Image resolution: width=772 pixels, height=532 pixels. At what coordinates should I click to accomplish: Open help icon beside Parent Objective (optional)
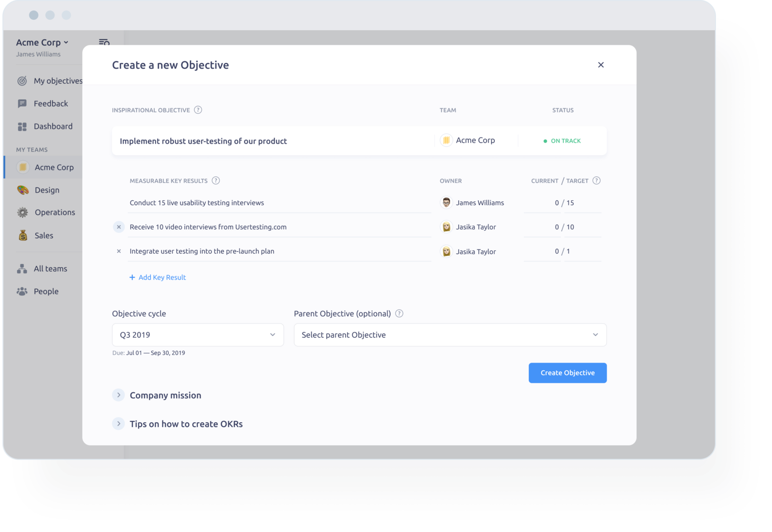[x=399, y=313]
